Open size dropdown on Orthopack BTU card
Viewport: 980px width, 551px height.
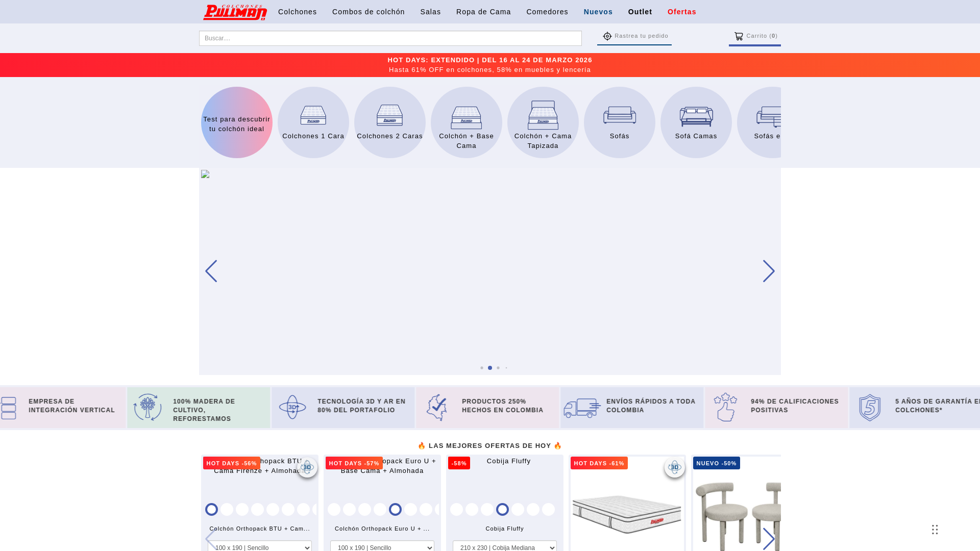click(260, 546)
